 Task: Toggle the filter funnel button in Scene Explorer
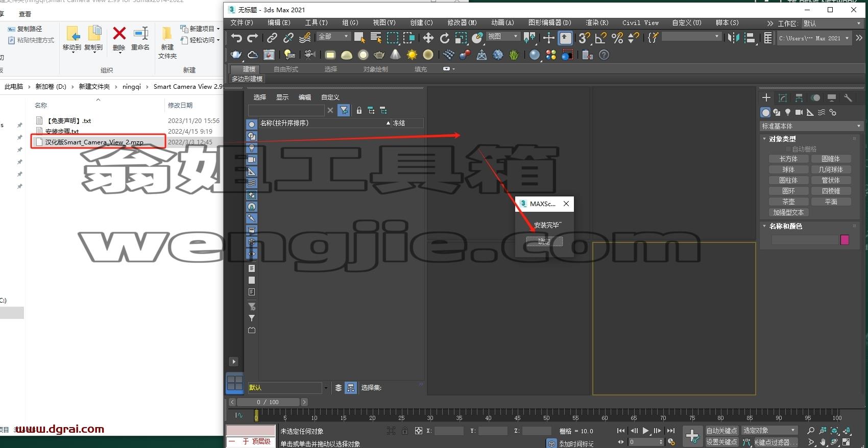[x=344, y=110]
